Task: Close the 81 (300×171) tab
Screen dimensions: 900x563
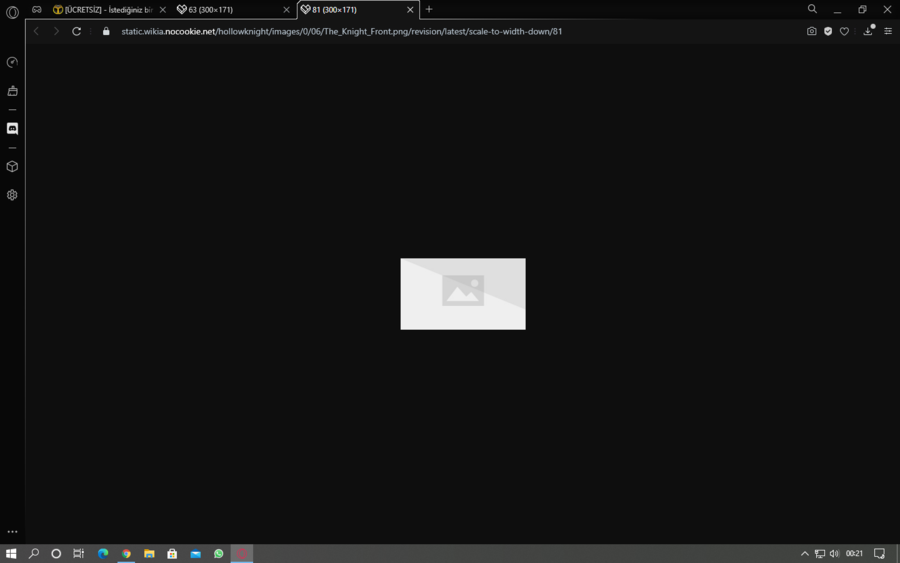Action: tap(410, 10)
